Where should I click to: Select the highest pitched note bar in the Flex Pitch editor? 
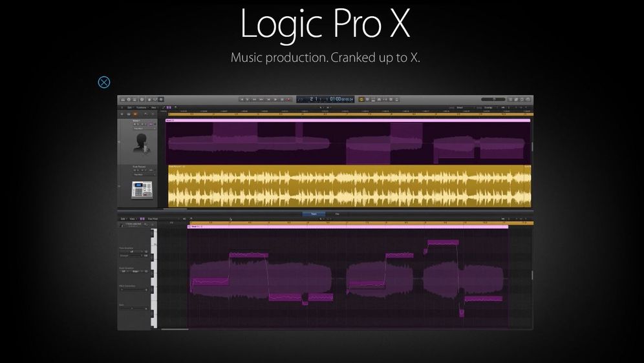click(443, 242)
